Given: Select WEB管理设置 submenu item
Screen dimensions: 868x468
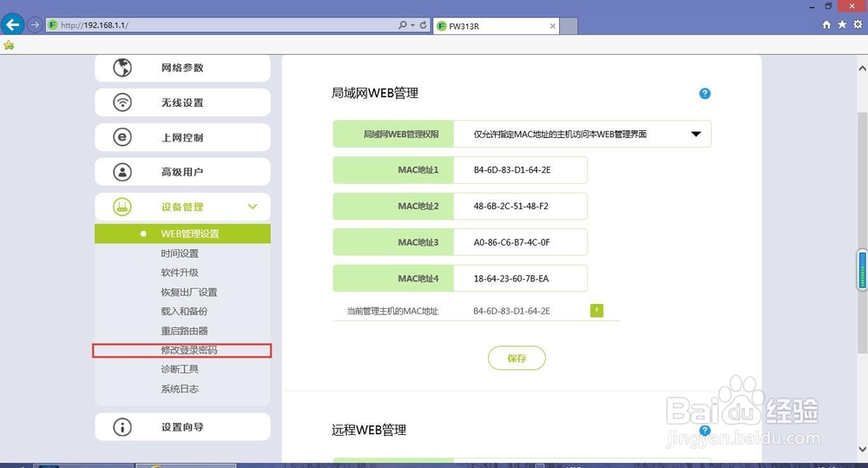Looking at the screenshot, I should point(182,234).
